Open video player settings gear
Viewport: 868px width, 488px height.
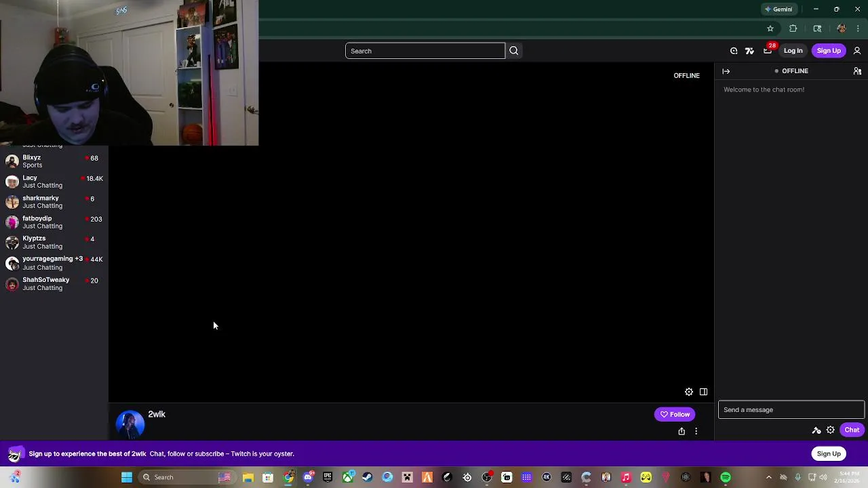689,392
